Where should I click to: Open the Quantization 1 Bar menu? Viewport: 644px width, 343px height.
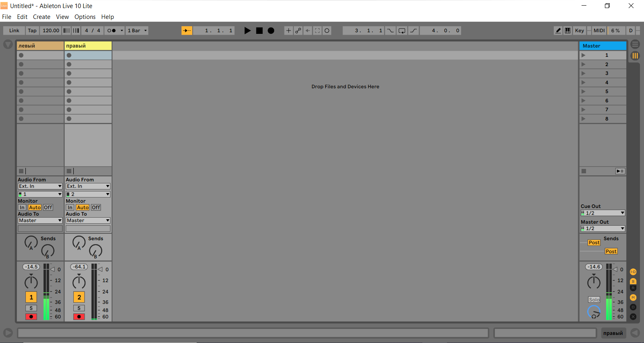(137, 31)
